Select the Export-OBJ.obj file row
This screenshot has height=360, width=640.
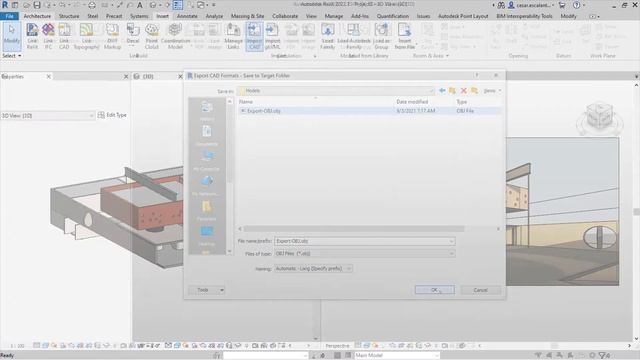click(x=369, y=111)
